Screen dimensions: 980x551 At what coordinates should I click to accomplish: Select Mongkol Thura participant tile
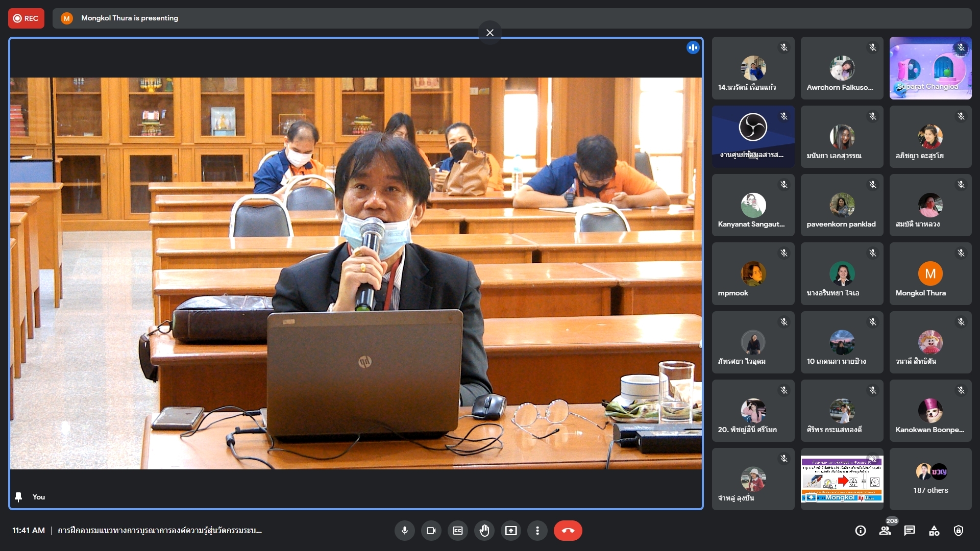[x=930, y=274]
